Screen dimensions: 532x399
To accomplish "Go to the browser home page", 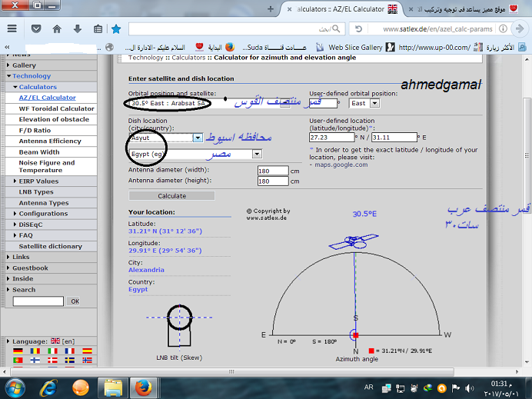I will [57, 28].
